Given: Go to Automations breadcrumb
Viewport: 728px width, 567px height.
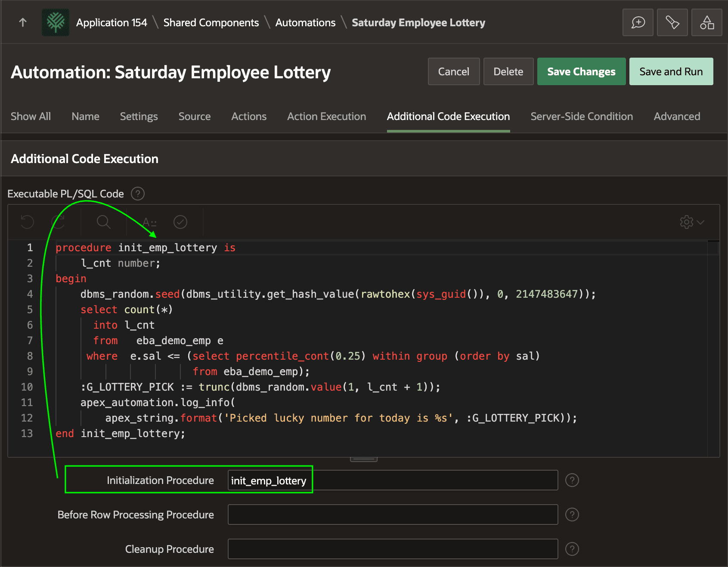Looking at the screenshot, I should (x=305, y=22).
